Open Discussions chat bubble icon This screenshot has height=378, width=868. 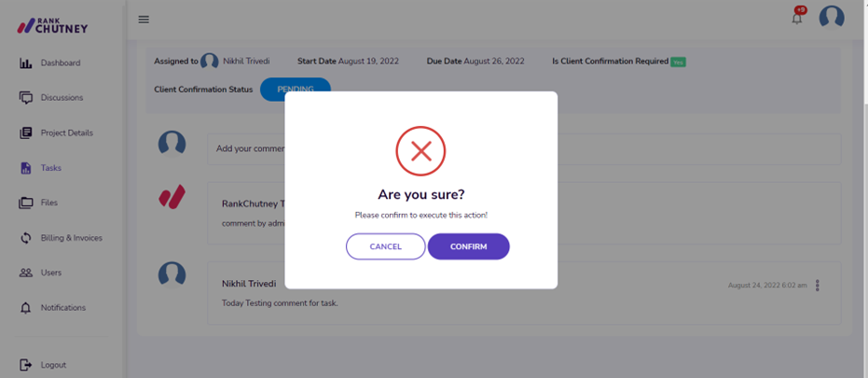(25, 98)
